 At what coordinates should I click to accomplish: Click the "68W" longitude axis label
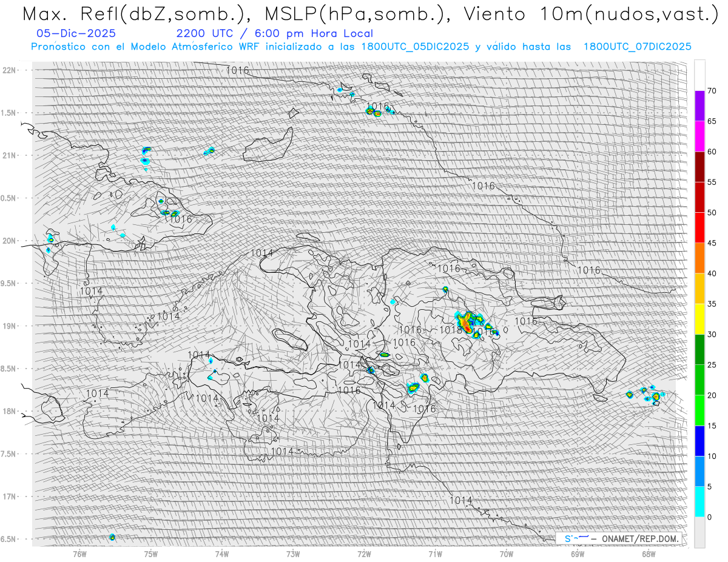point(649,553)
